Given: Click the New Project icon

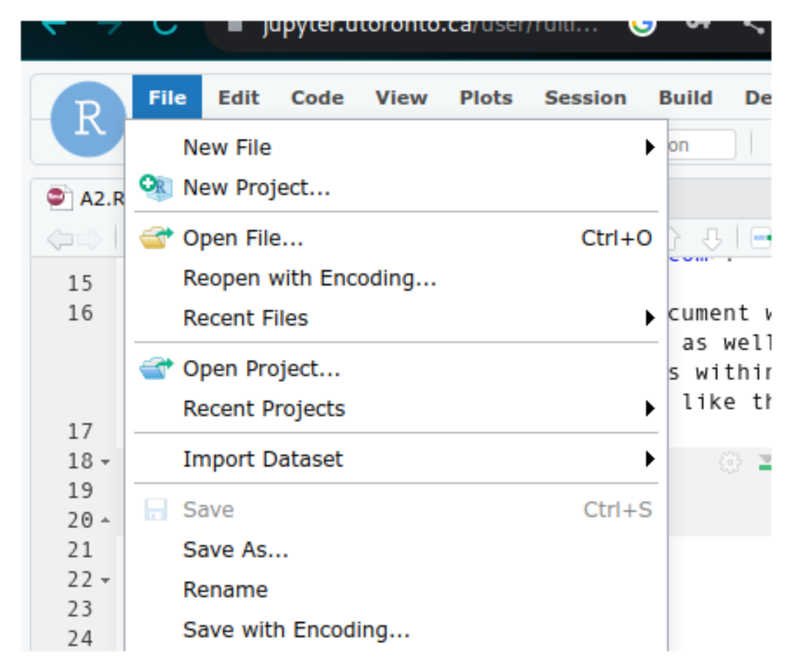Looking at the screenshot, I should pyautogui.click(x=155, y=188).
